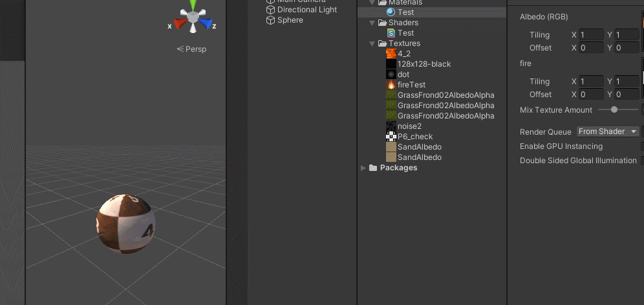Click the 'Double Sided Global Illumination' label
This screenshot has width=644, height=305.
[578, 161]
